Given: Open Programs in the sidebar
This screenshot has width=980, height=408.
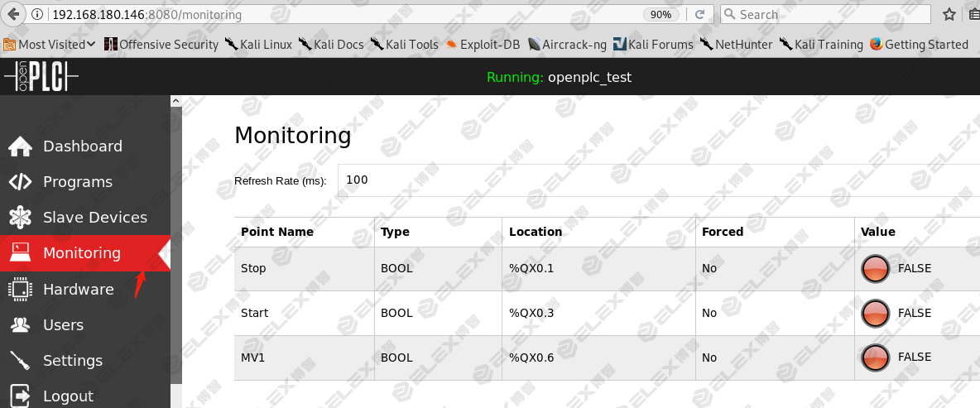Looking at the screenshot, I should 78,182.
